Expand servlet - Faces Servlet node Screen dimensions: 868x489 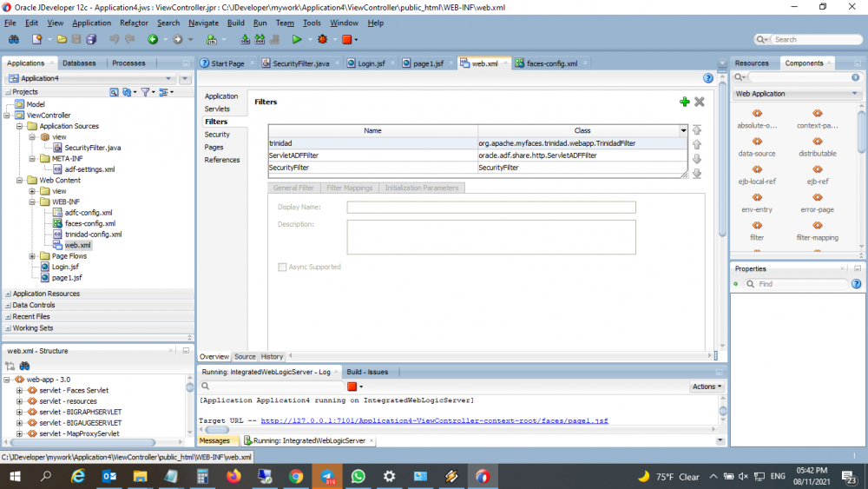pyautogui.click(x=19, y=391)
